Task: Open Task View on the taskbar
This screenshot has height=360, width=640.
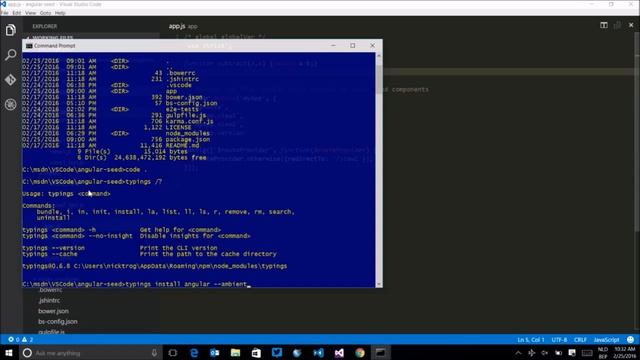Action: click(173, 353)
